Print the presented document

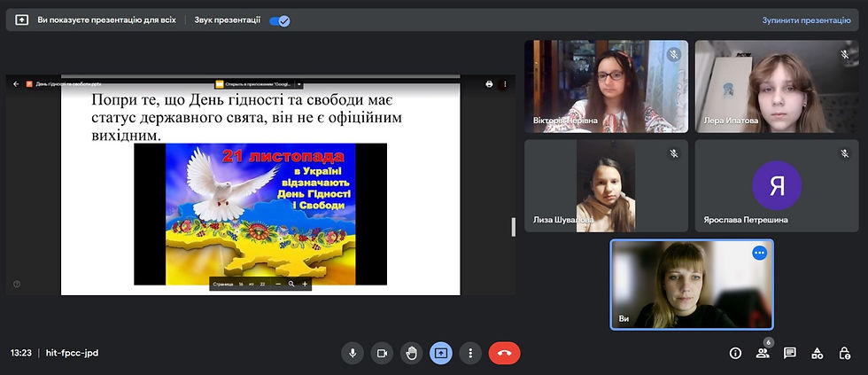coord(489,84)
